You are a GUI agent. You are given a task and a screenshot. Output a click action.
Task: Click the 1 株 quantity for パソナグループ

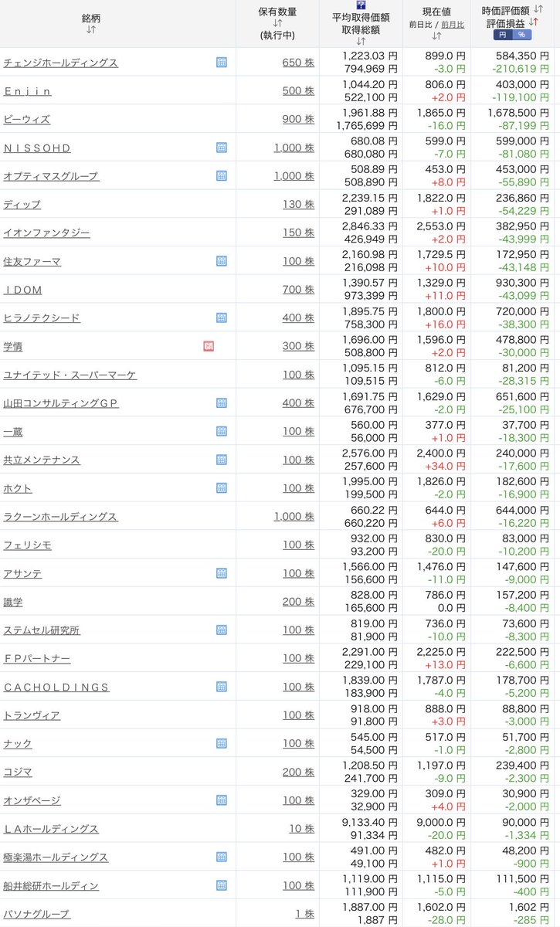coord(304,914)
